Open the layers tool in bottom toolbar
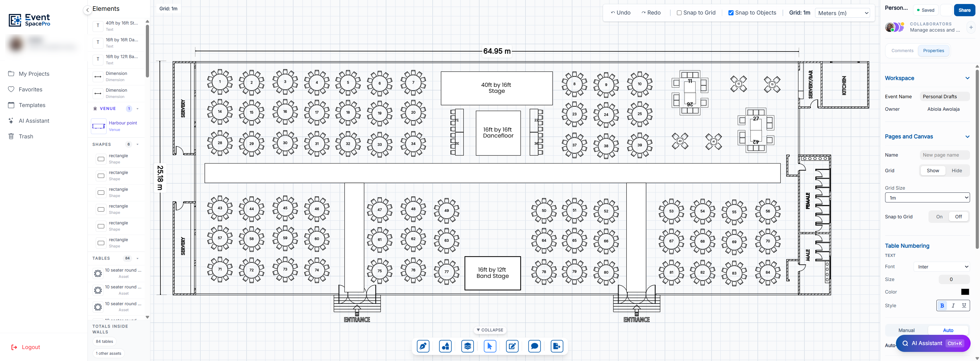 (x=467, y=346)
